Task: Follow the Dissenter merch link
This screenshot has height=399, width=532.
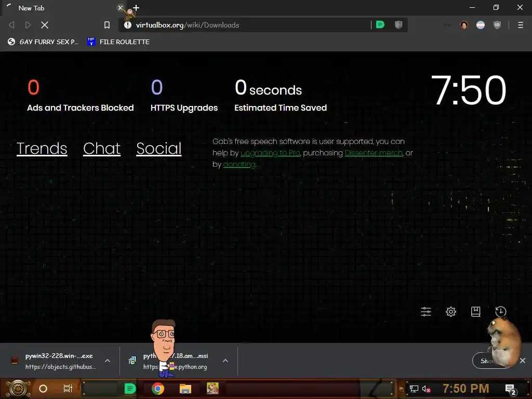Action: click(x=374, y=153)
